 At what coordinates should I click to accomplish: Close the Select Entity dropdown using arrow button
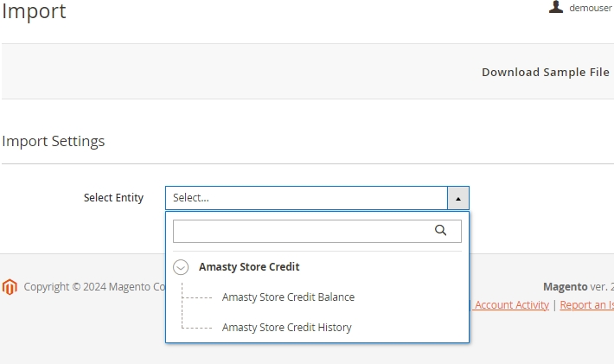457,198
